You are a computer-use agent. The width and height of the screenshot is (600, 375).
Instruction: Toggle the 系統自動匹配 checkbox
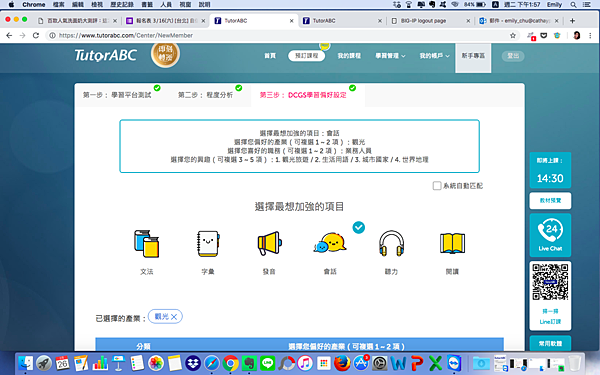click(437, 186)
